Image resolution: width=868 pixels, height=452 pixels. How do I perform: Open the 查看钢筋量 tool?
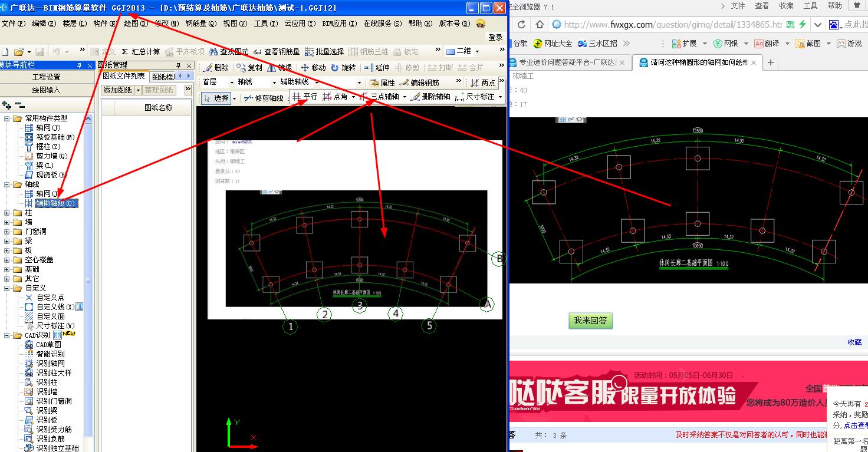[x=276, y=52]
